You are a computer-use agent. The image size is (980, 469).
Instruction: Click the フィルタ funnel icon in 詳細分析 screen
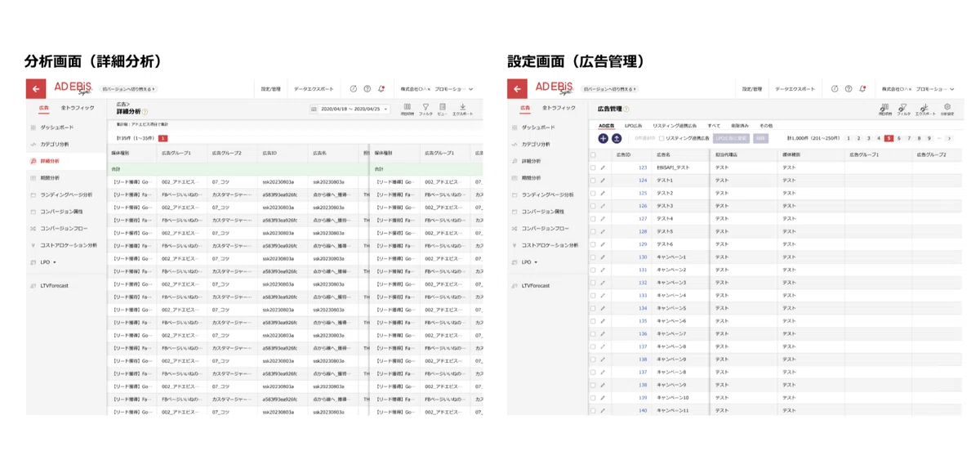[x=425, y=109]
